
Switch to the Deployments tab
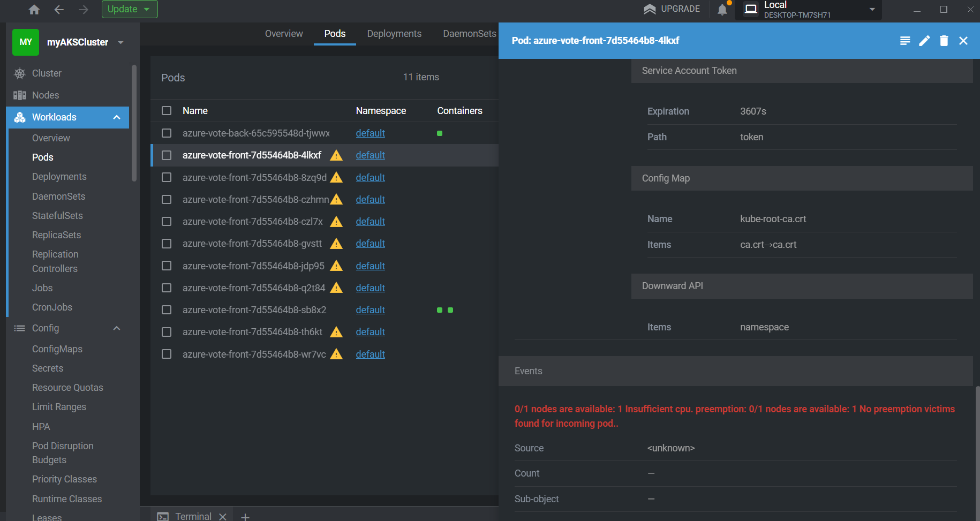394,33
